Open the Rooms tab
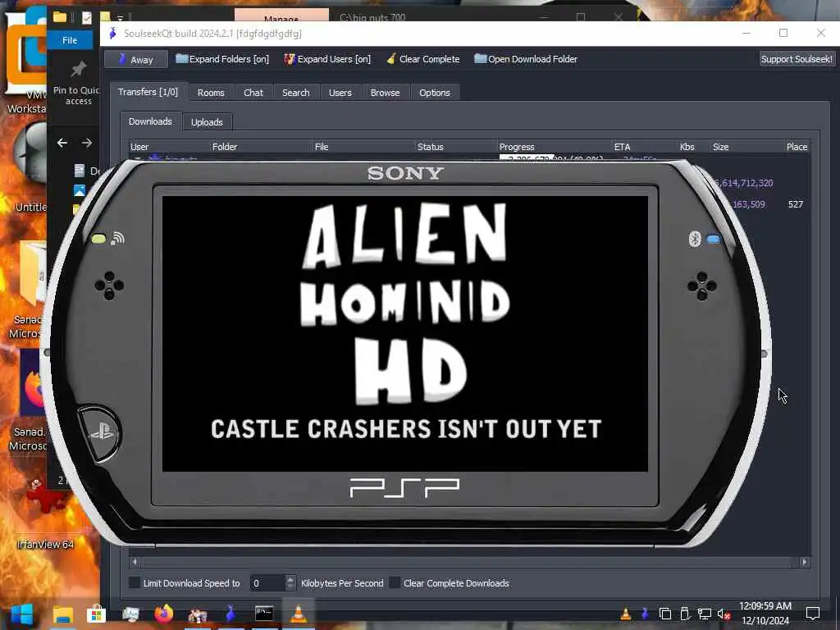The width and height of the screenshot is (840, 630). (x=211, y=93)
